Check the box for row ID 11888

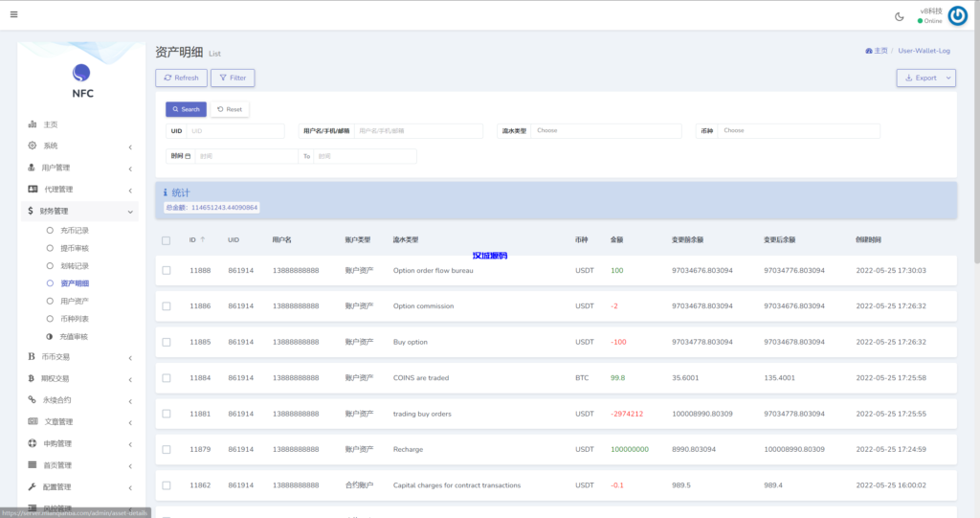167,271
